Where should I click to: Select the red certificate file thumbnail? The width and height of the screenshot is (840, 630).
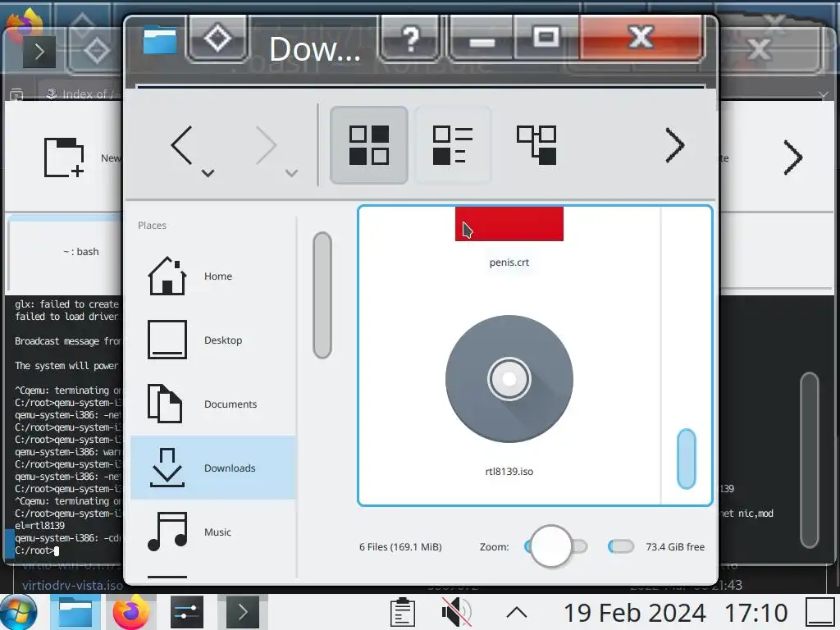coord(509,224)
